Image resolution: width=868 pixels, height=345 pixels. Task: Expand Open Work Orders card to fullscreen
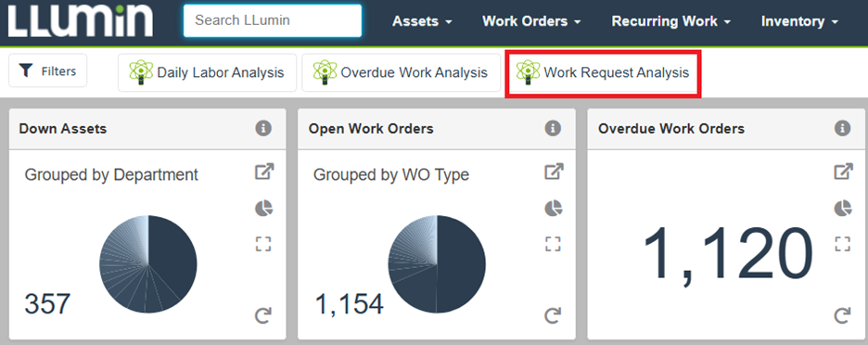coord(553,244)
